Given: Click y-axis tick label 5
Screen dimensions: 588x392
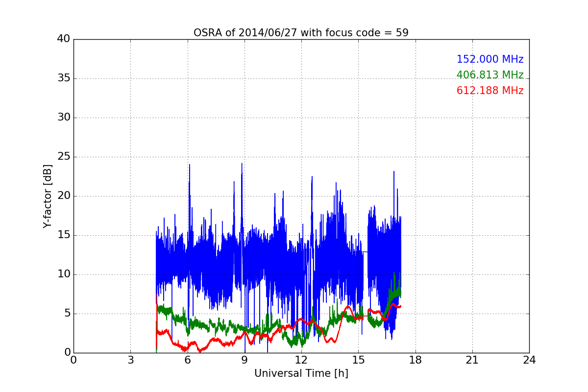Looking at the screenshot, I should [67, 314].
